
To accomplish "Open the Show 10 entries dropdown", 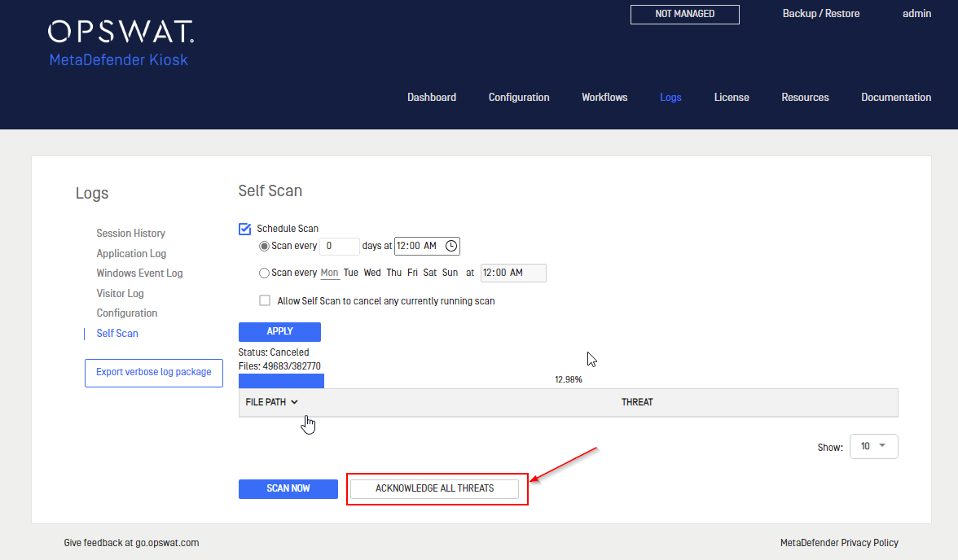I will [x=873, y=446].
